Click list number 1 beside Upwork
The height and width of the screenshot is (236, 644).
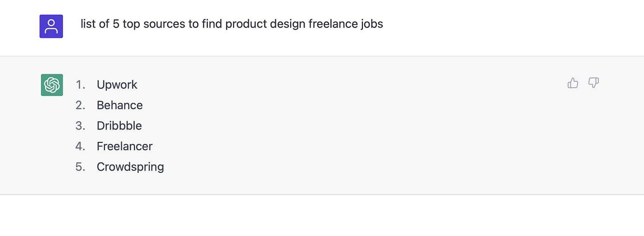point(80,85)
